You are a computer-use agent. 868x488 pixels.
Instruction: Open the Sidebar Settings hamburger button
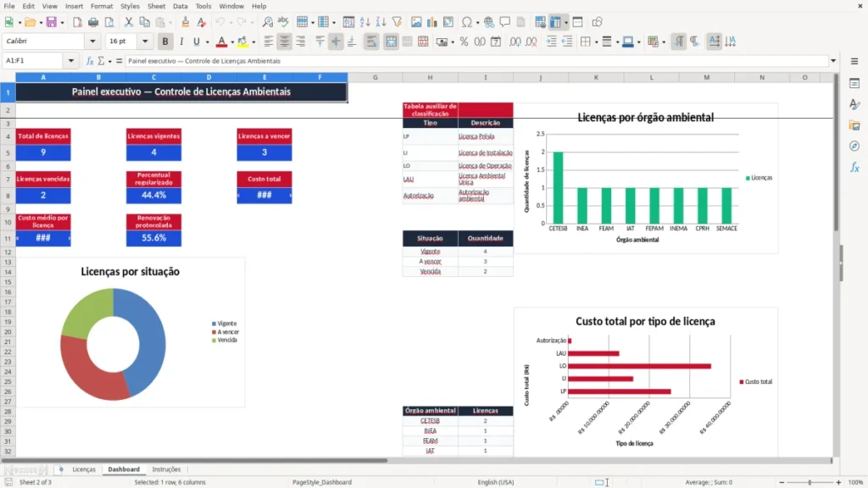(x=854, y=61)
